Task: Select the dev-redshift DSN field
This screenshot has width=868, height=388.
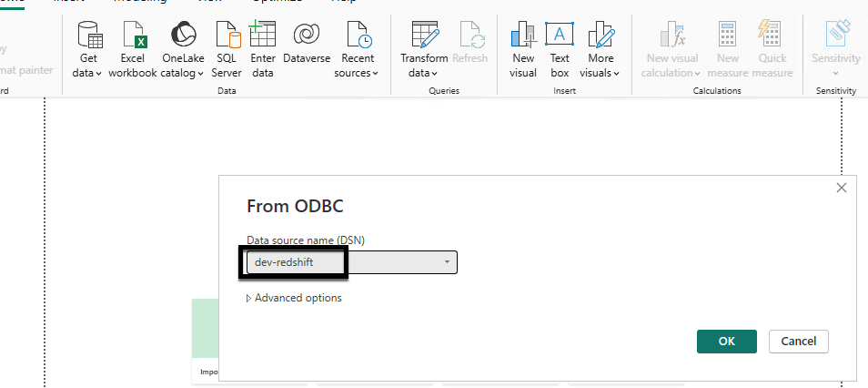Action: pyautogui.click(x=352, y=262)
